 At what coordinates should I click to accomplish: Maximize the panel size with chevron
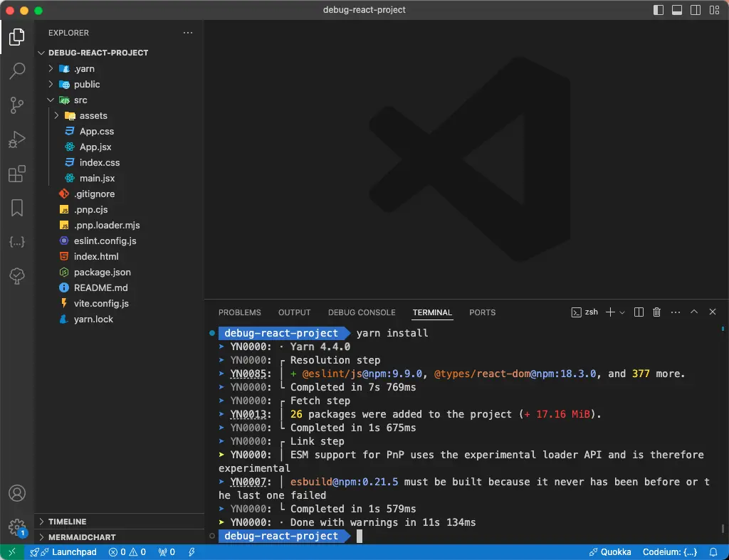(x=693, y=312)
